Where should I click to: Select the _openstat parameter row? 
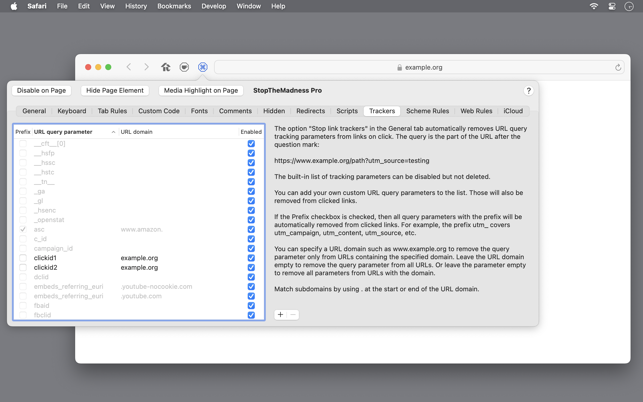pos(139,220)
